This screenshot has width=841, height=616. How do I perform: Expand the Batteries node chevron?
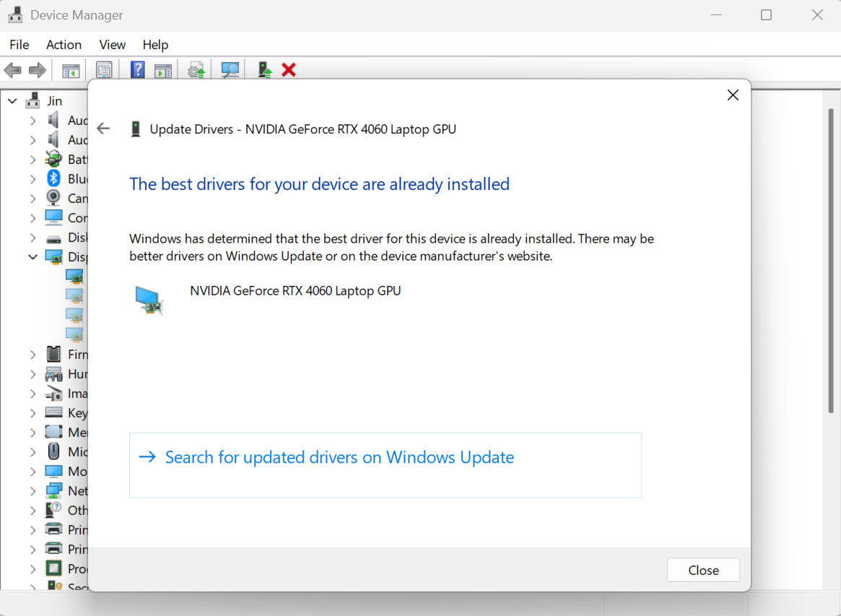point(33,160)
